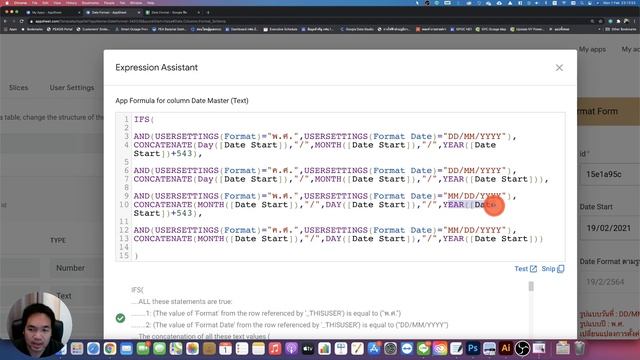Screen dimensions: 640x360
Task: Open Notes from the Dock
Action: point(258,348)
